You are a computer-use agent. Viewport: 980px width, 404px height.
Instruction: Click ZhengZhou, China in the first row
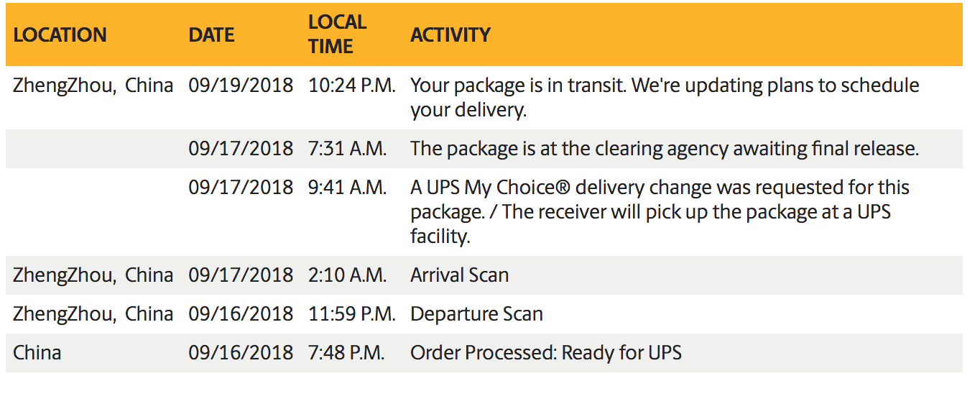[93, 85]
